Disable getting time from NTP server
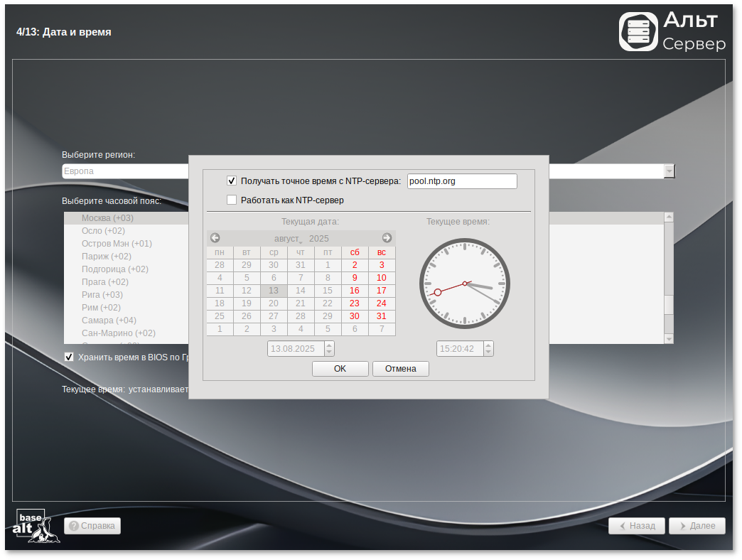The height and width of the screenshot is (560, 742). tap(232, 181)
